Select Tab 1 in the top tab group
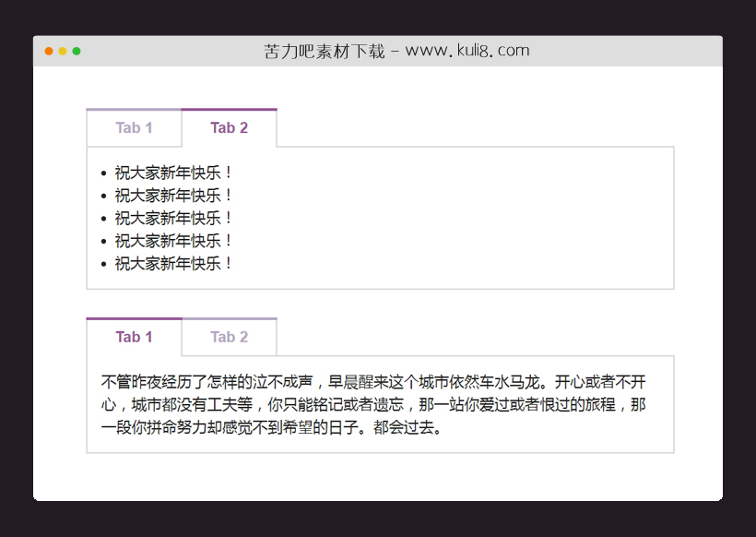The image size is (756, 537). click(134, 127)
